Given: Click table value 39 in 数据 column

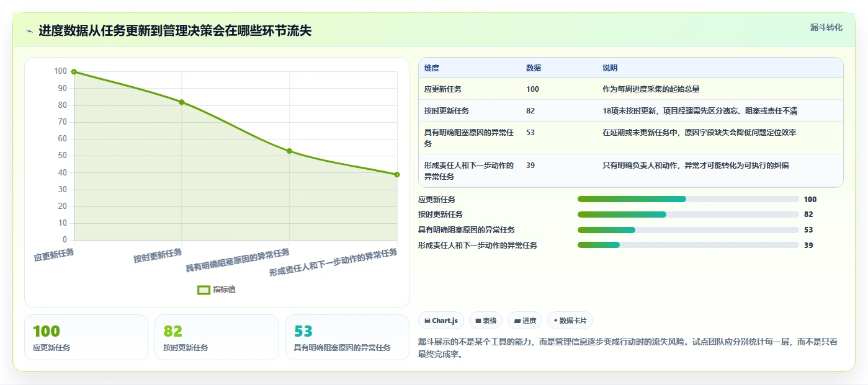Looking at the screenshot, I should point(530,166).
